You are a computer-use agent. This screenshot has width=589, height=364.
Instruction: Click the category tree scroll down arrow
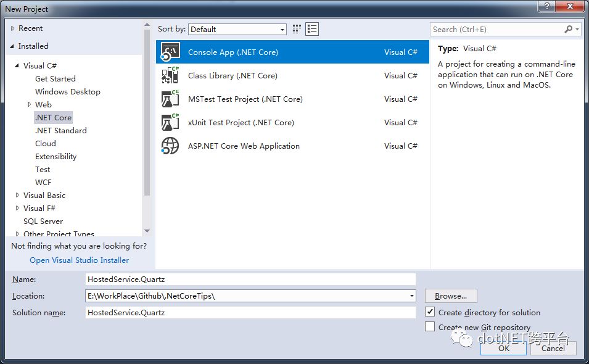tap(147, 231)
